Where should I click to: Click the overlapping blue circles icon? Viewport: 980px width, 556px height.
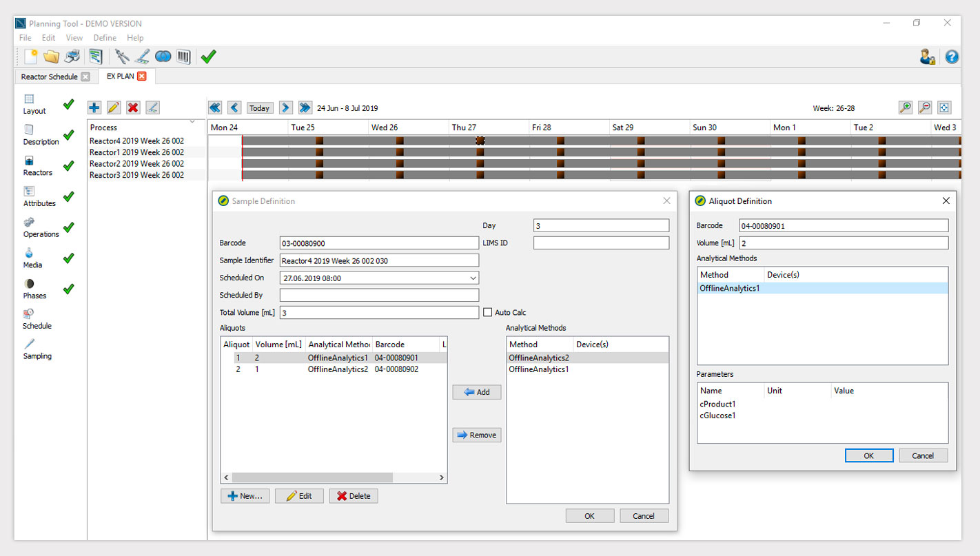point(163,56)
